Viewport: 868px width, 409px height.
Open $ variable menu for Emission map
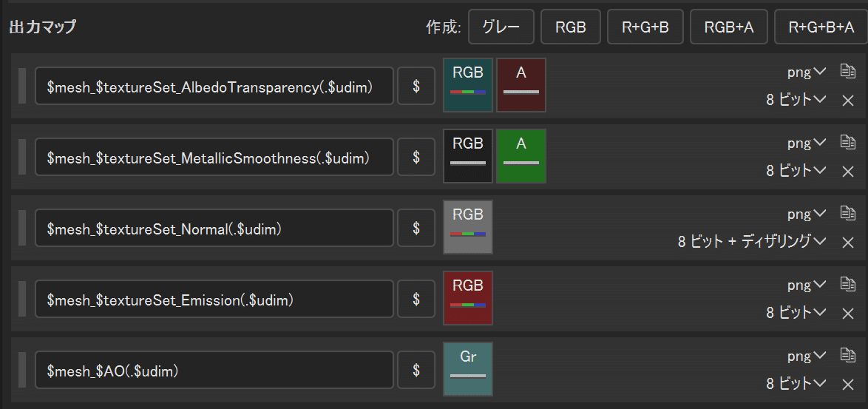click(x=416, y=298)
